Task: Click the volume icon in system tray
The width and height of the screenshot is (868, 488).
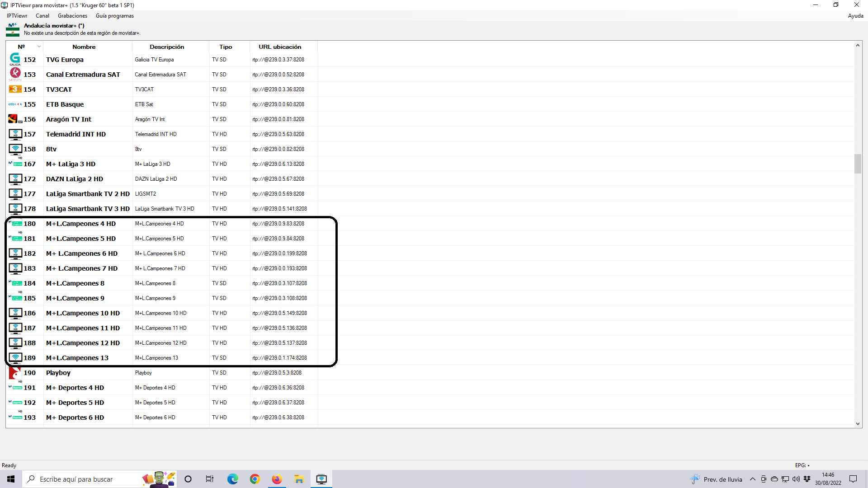Action: click(x=796, y=479)
